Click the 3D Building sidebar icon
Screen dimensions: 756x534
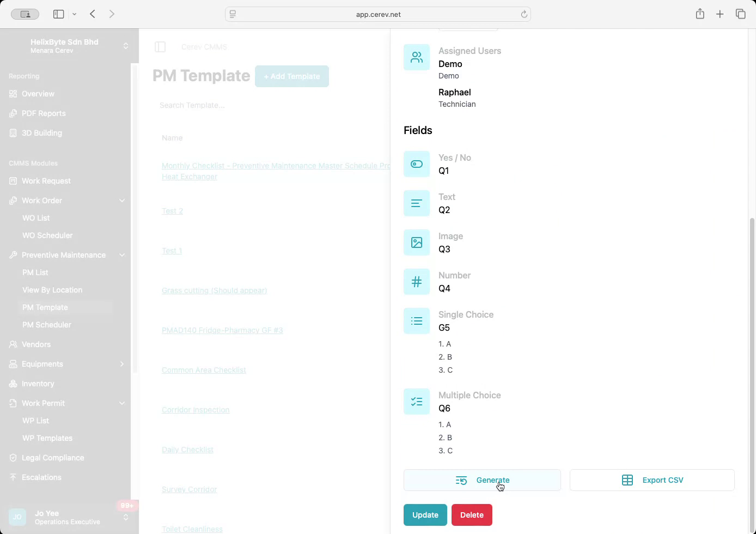(x=13, y=133)
